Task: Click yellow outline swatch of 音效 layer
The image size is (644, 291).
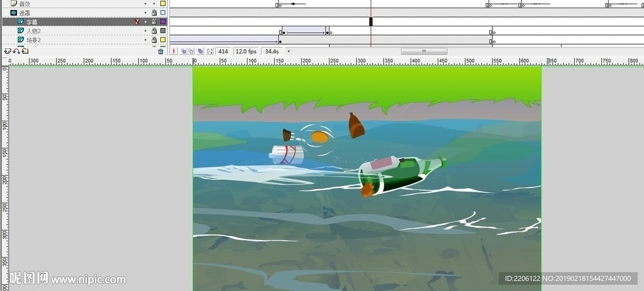Action: coord(163,3)
